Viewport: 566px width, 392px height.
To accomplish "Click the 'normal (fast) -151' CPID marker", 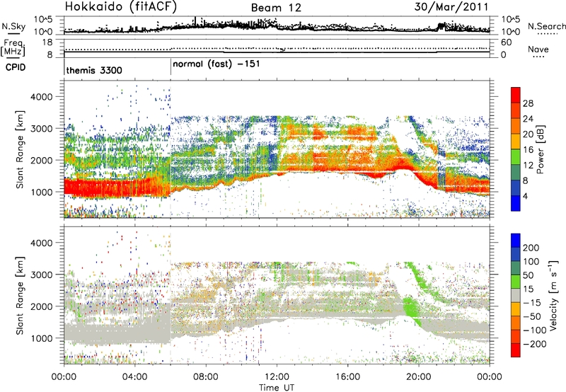I will point(216,64).
